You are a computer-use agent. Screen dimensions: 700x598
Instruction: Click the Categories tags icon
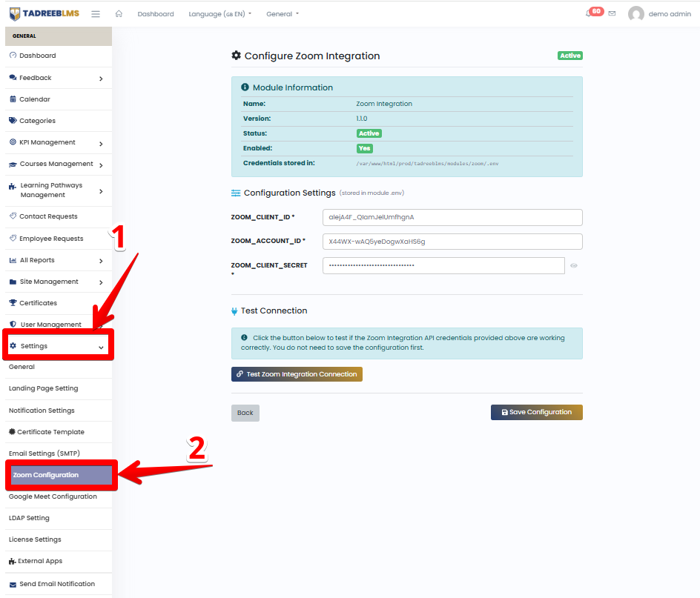pos(13,121)
